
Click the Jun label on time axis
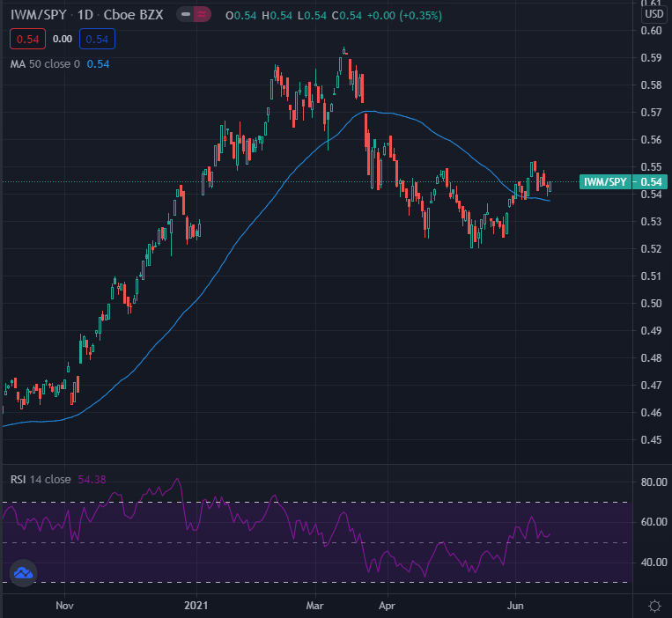(x=515, y=606)
